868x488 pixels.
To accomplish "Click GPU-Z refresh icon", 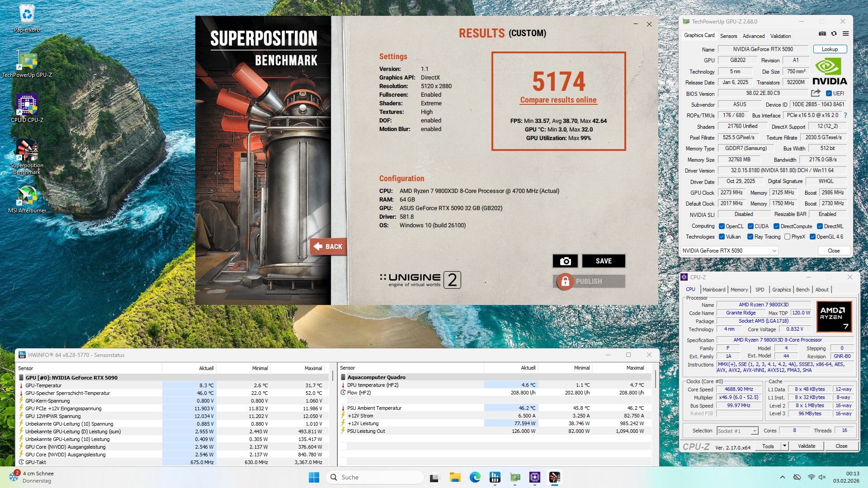I will (834, 34).
